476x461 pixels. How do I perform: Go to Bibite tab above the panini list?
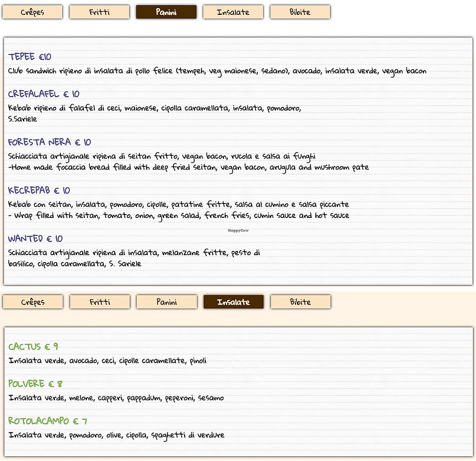(300, 12)
